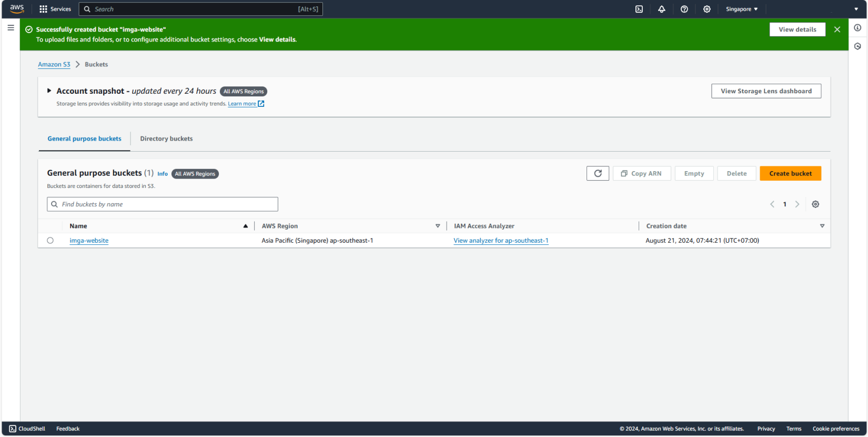The width and height of the screenshot is (868, 437).
Task: Click page number 1 in pagination
Action: [x=785, y=204]
